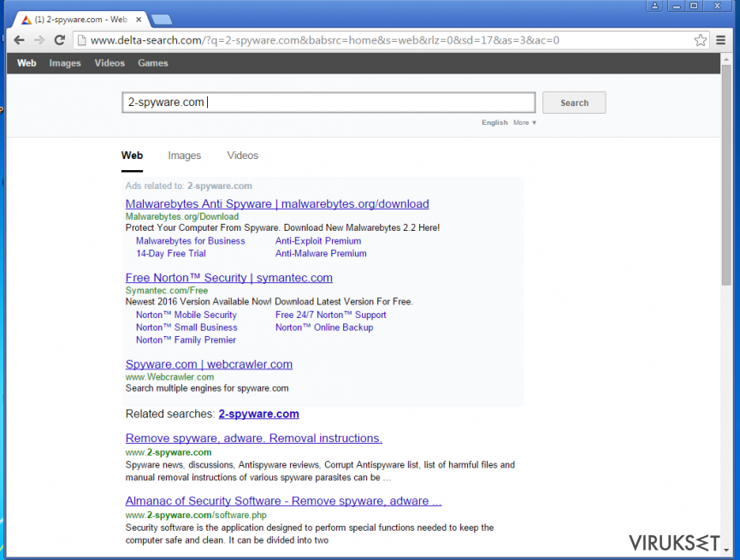Close the 2-spyware.com browser tab
This screenshot has height=560, width=740.
click(139, 20)
